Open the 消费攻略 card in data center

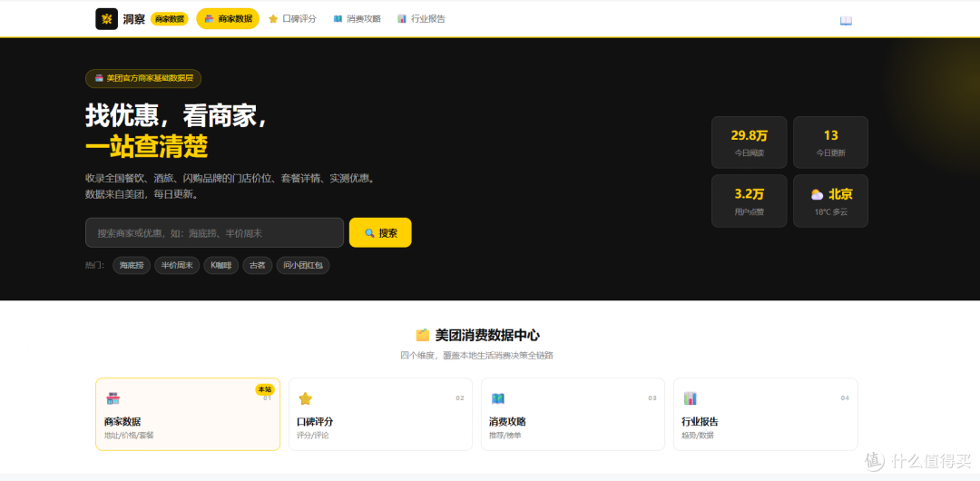[x=573, y=414]
